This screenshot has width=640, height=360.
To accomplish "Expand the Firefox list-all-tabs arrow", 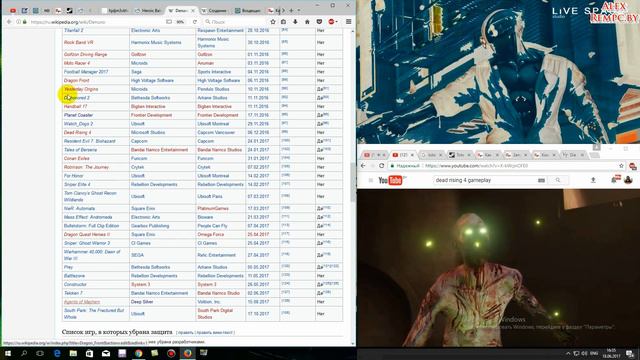I will (x=299, y=11).
